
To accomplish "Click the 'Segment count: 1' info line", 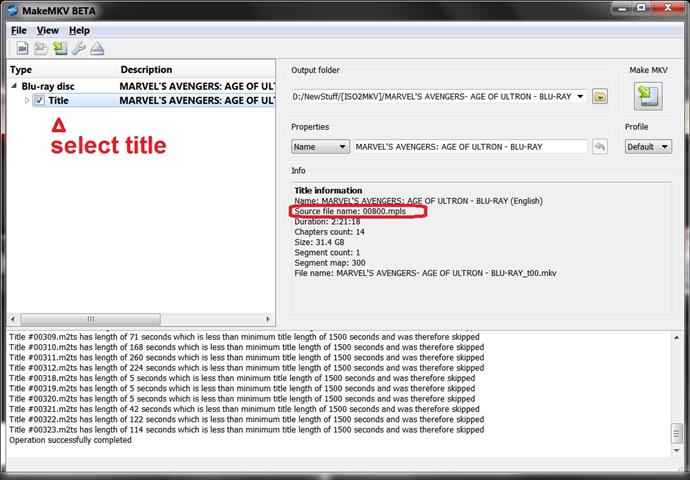I will point(327,253).
